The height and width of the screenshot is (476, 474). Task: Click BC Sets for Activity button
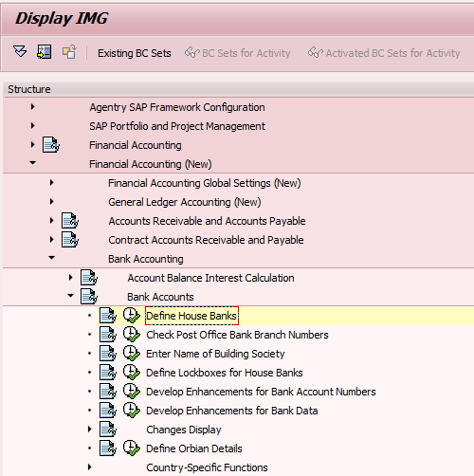238,53
